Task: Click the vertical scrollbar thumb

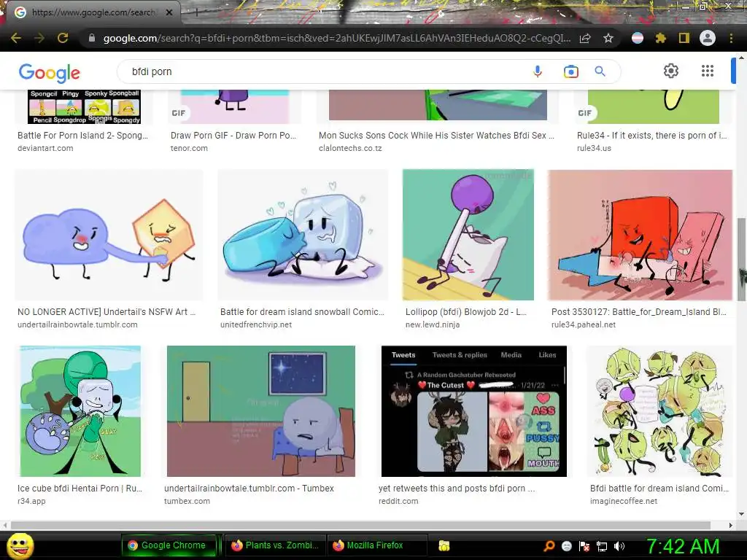Action: tap(741, 260)
